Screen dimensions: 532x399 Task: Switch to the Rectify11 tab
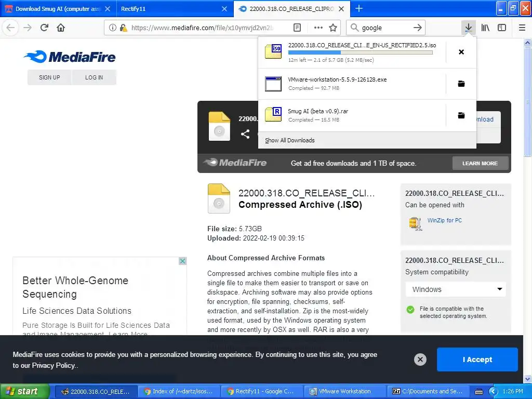[169, 9]
